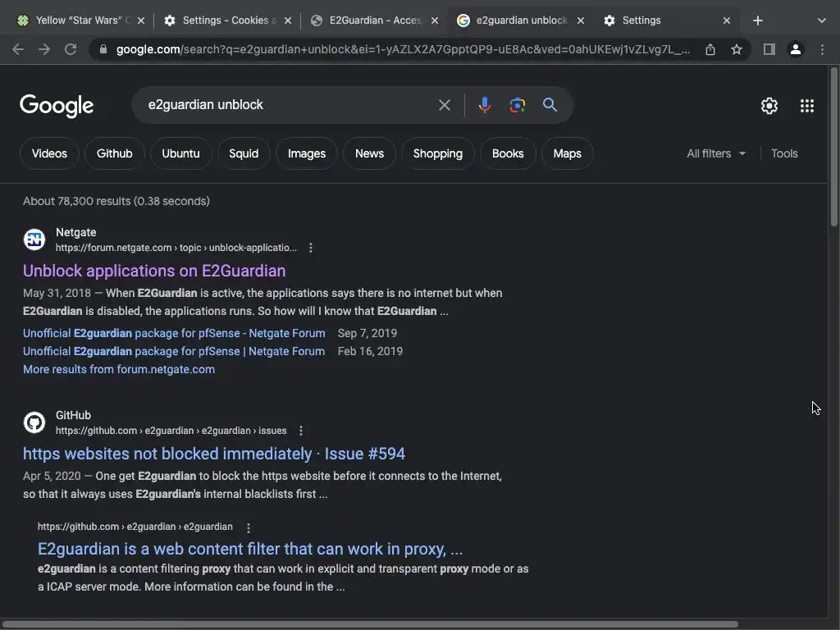The height and width of the screenshot is (630, 840).
Task: Click the GitHub site favicon
Action: [34, 422]
